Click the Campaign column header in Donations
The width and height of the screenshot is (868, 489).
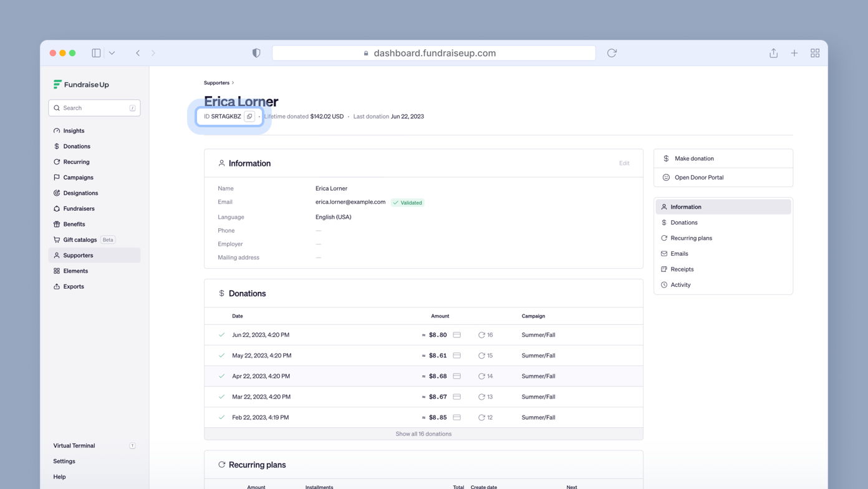point(533,316)
